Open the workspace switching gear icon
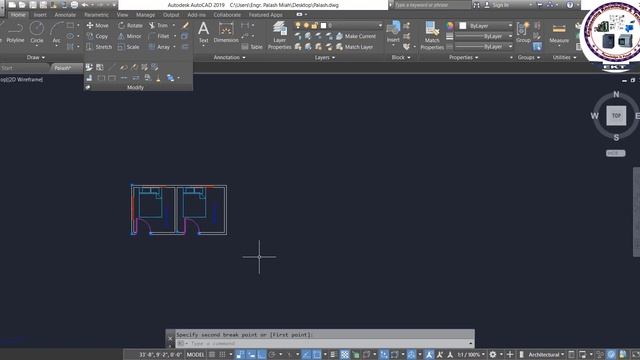Screen dimensions: 640x360 pyautogui.click(x=493, y=355)
